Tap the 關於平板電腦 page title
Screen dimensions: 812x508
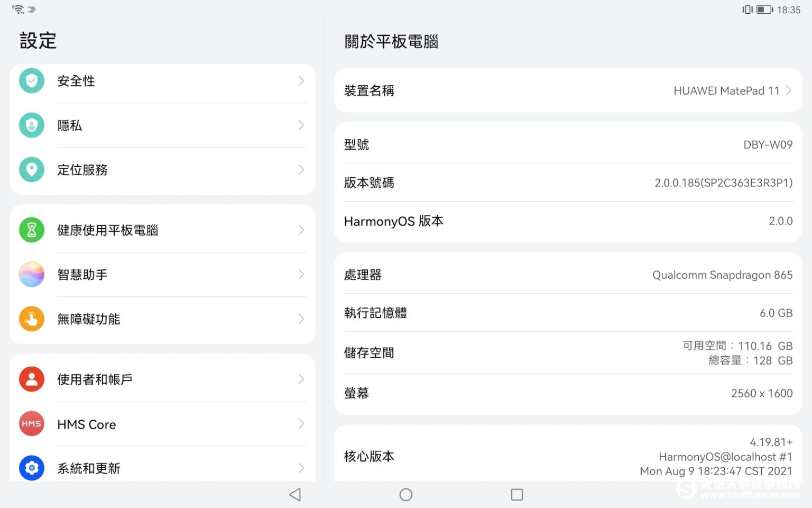(391, 41)
